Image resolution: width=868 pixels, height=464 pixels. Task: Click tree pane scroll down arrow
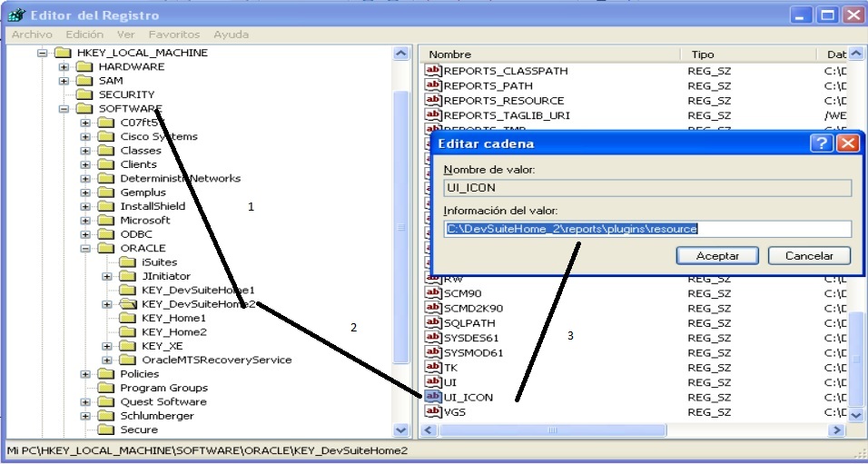[400, 429]
